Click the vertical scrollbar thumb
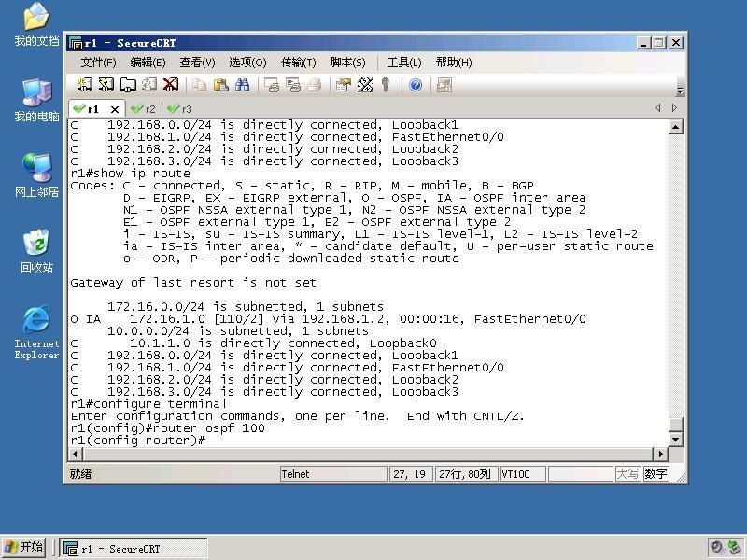The image size is (747, 560). click(675, 425)
